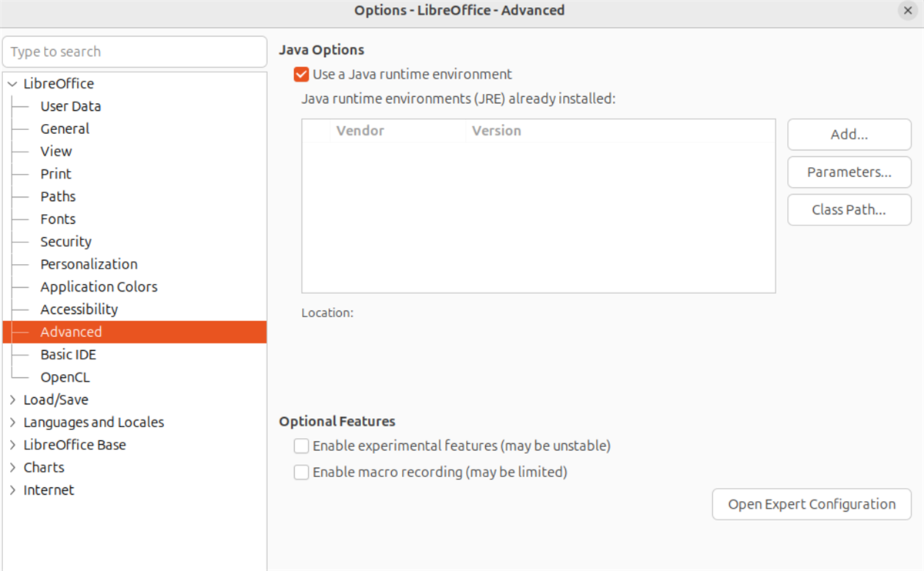Open Java Parameters... dialog
The image size is (924, 571).
(x=849, y=172)
